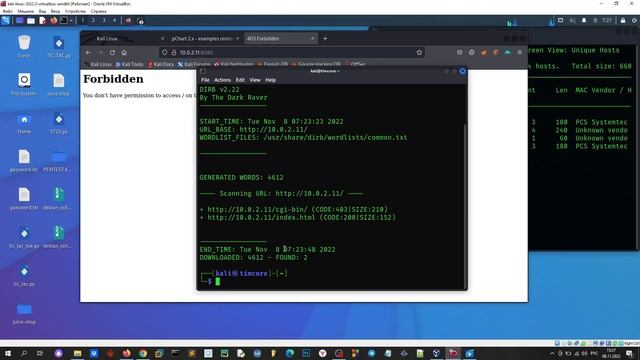
Task: Open the Firefox icon on the Windows taskbar
Action: [x=127, y=353]
